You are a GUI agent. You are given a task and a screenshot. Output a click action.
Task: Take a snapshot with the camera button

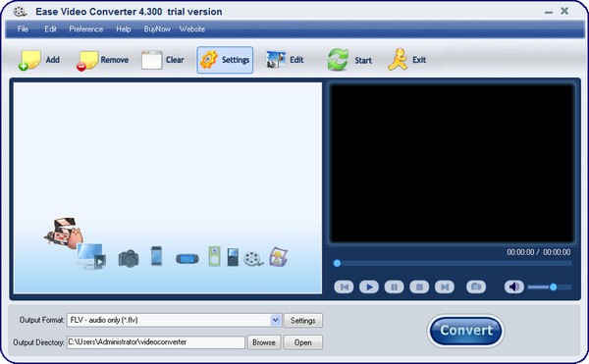pos(476,287)
